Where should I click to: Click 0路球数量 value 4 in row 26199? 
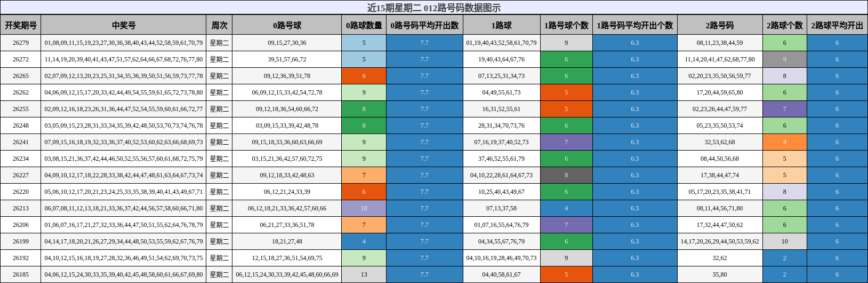pyautogui.click(x=364, y=241)
